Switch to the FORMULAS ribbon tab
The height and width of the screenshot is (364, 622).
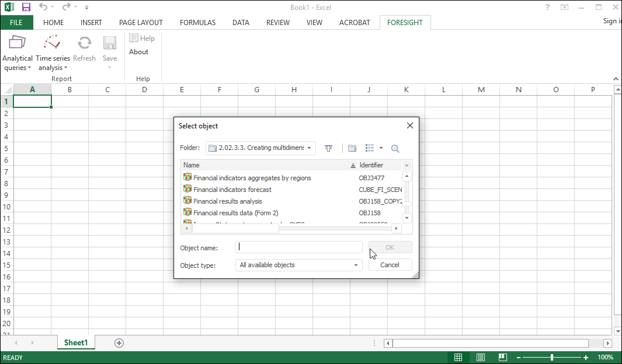tap(197, 23)
